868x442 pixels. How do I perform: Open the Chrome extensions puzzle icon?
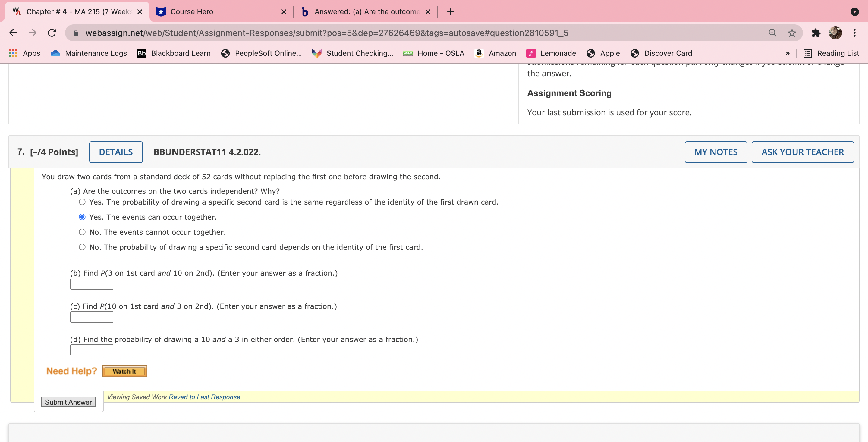click(816, 33)
